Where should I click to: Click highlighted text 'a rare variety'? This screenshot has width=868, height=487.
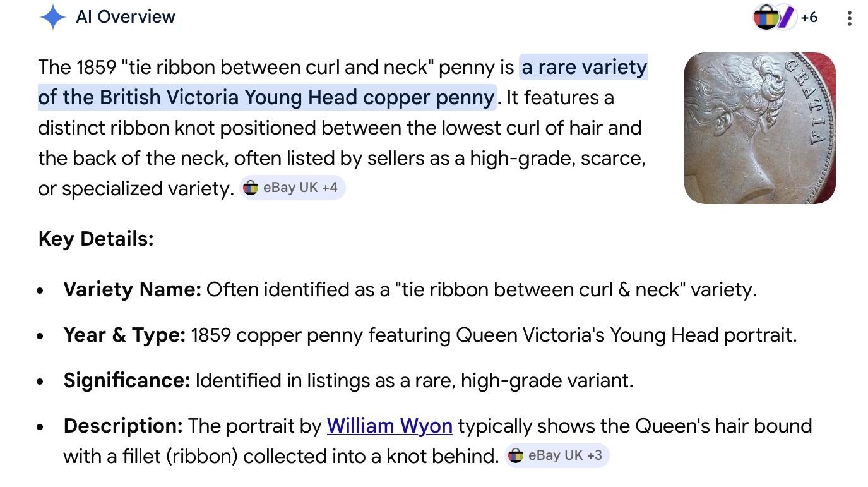coord(584,67)
